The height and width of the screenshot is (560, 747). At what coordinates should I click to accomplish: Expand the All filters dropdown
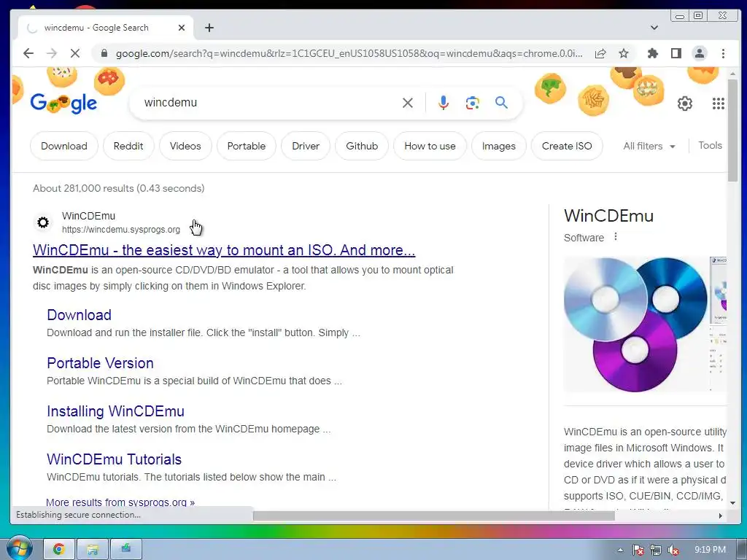649,146
